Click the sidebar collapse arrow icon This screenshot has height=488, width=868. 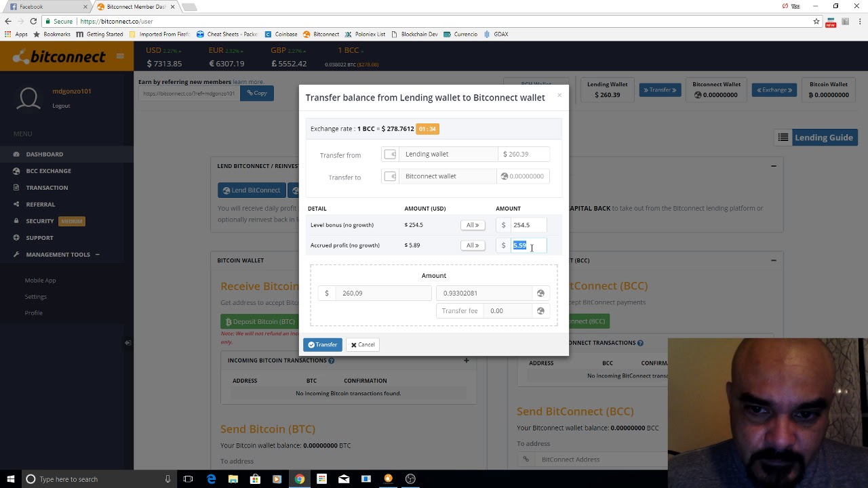(127, 343)
